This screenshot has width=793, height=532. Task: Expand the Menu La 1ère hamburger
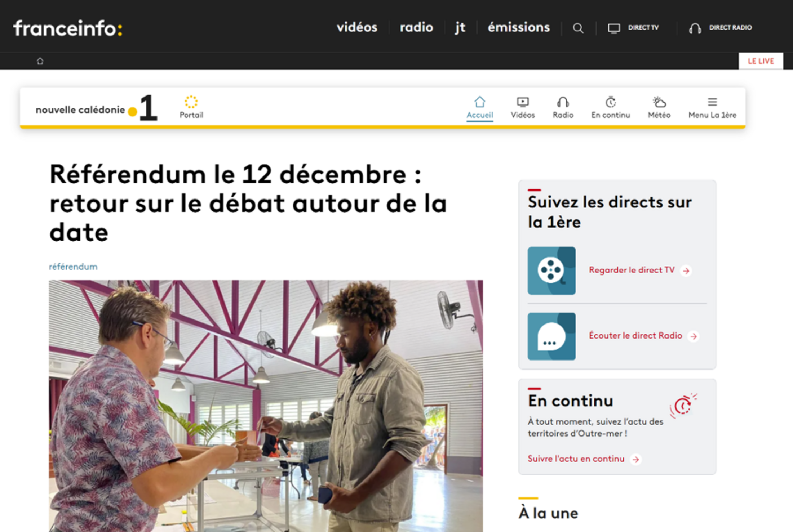click(712, 102)
